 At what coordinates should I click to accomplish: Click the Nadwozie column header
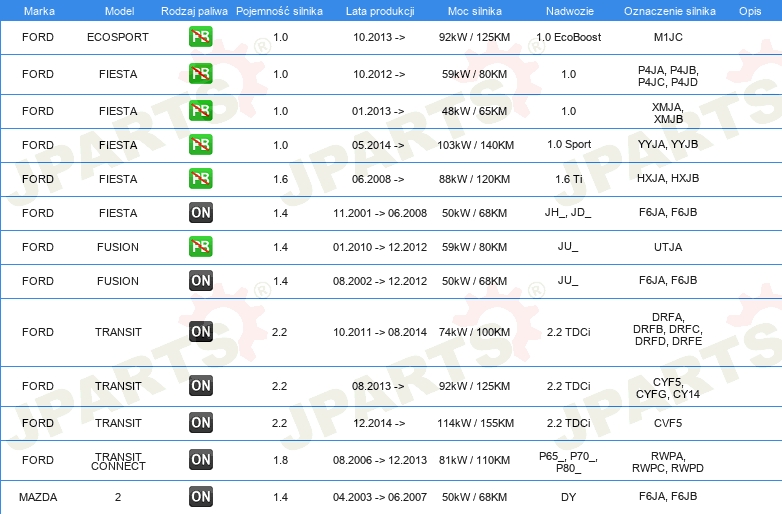coord(570,11)
